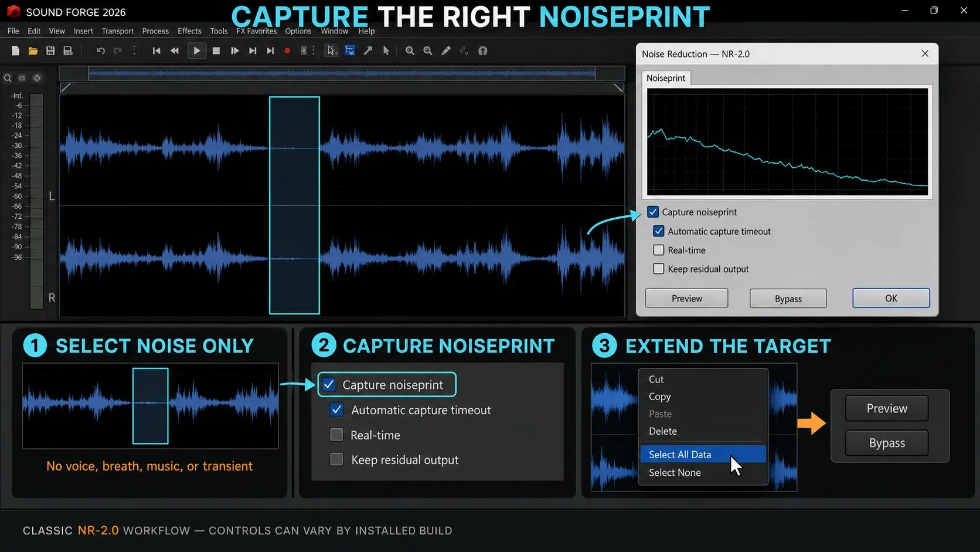The image size is (980, 552).
Task: Choose the Event pointer tool
Action: pos(386,51)
